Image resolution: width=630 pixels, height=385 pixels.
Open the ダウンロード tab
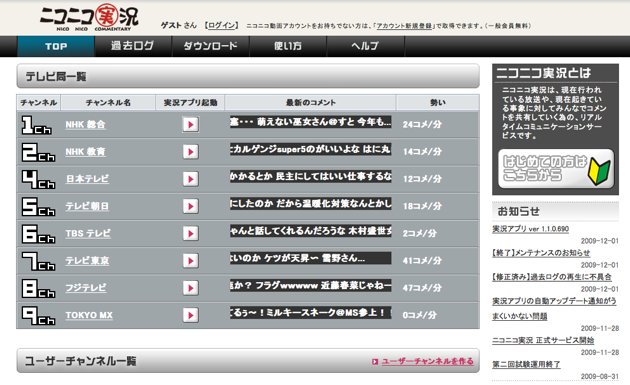point(211,46)
